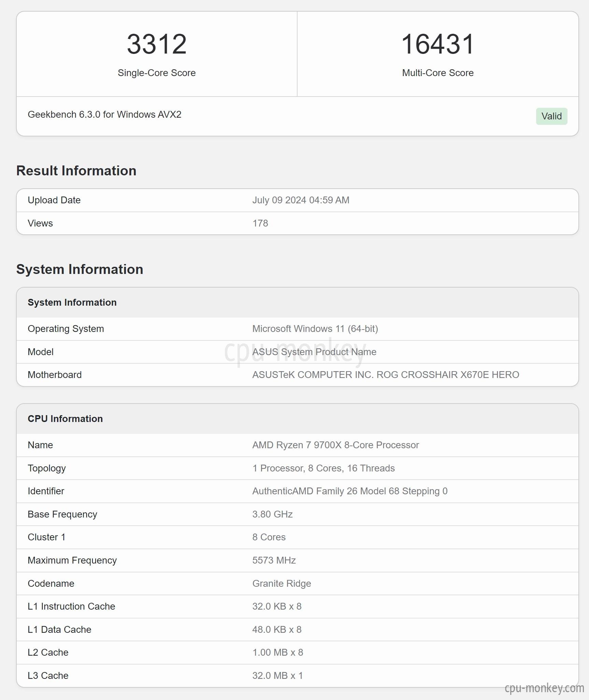
Task: Click the ASUS System Product Name value
Action: tap(314, 352)
